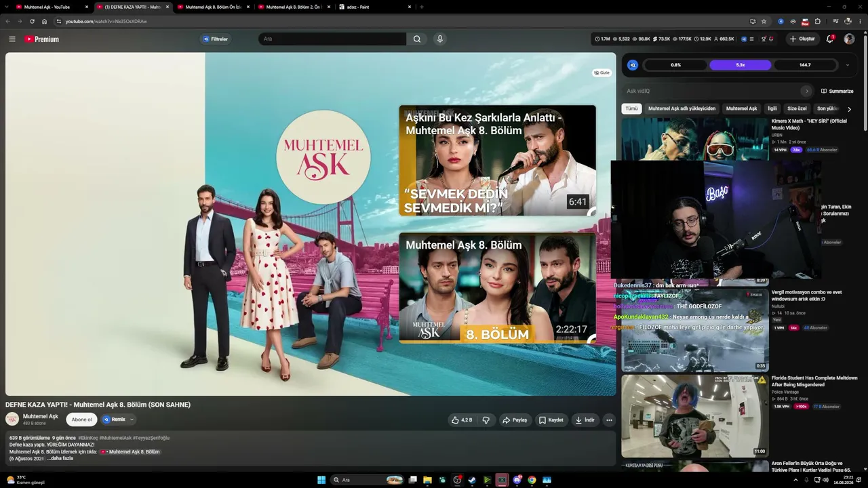Switch to the Muhtemel Aşk - YouTube tab
Viewport: 868px width, 488px height.
(x=52, y=7)
